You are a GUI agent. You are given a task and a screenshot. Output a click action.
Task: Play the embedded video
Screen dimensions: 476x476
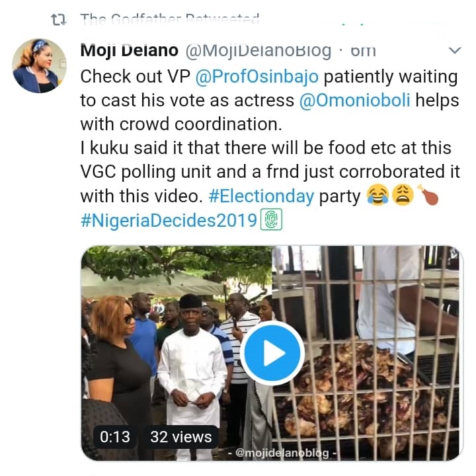point(271,354)
